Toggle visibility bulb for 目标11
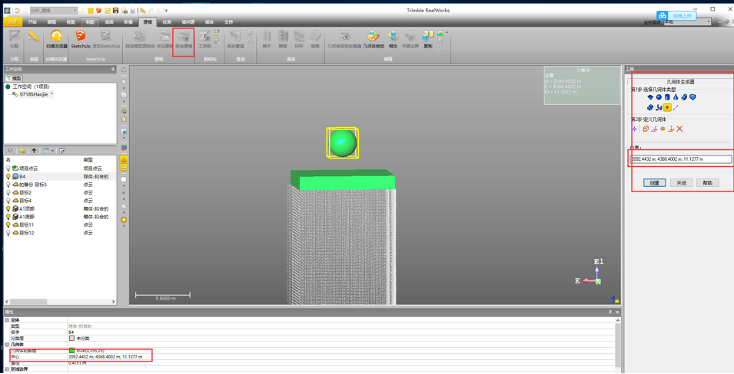734x374 pixels. [x=8, y=225]
